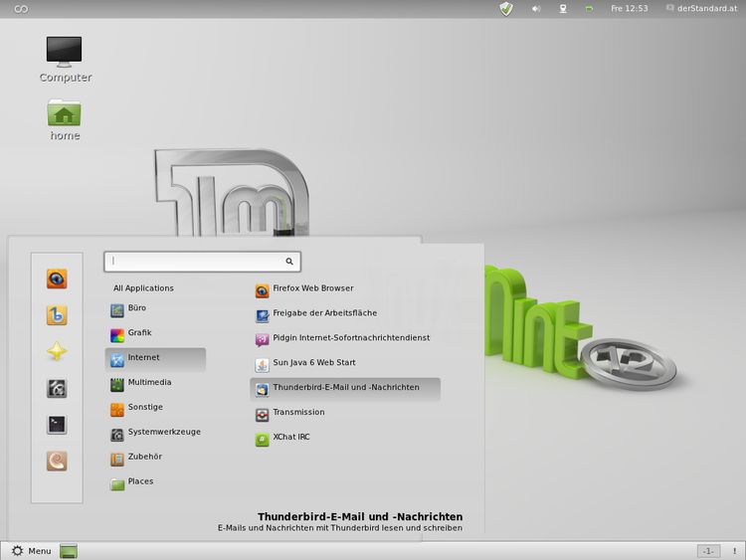The height and width of the screenshot is (560, 746).
Task: Select the Grafik category
Action: [x=139, y=333]
